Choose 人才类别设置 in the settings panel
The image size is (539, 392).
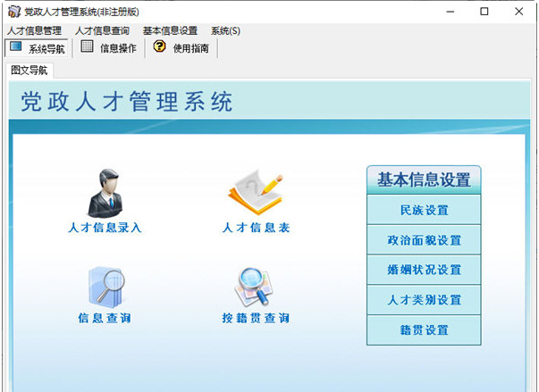(x=424, y=300)
